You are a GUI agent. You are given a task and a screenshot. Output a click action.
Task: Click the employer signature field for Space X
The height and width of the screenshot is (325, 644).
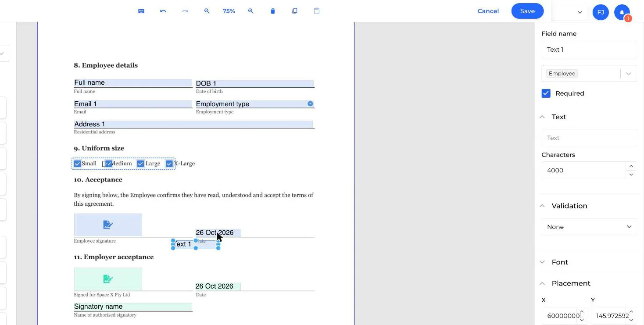point(108,279)
